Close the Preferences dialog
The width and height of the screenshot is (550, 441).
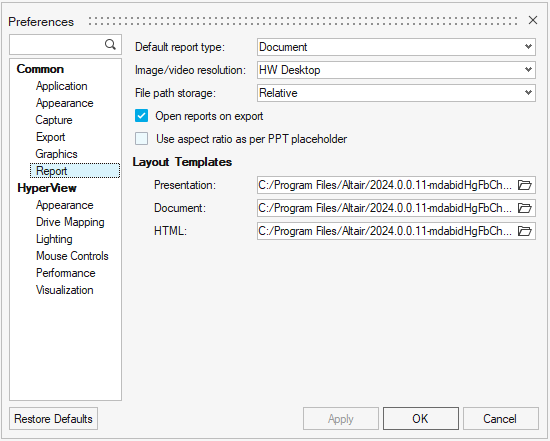533,20
